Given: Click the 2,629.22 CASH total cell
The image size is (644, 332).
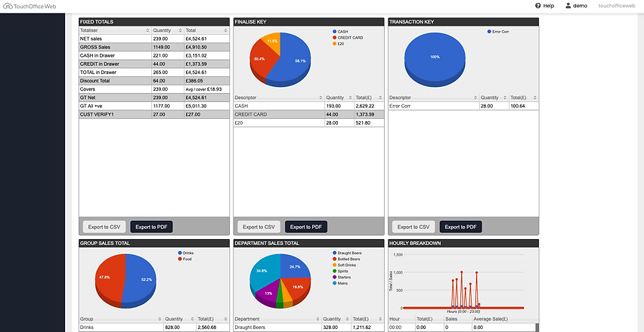Looking at the screenshot, I should [369, 106].
